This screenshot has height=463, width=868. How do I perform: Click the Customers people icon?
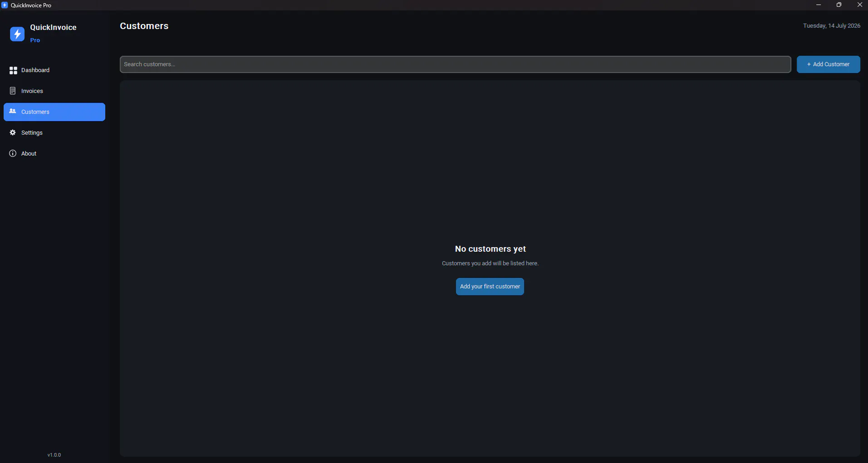[x=13, y=111]
